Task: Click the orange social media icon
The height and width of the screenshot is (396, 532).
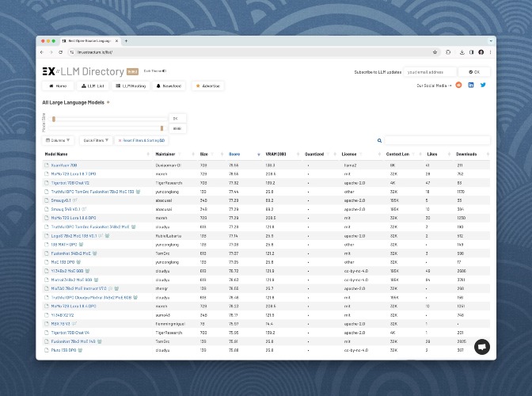Action: point(458,86)
